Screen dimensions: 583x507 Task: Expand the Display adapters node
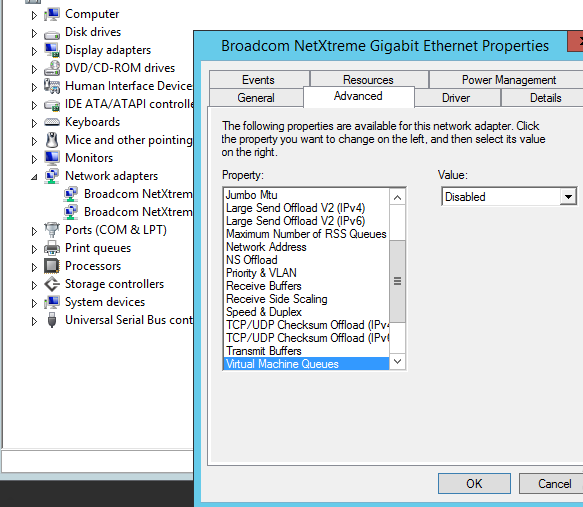point(34,51)
